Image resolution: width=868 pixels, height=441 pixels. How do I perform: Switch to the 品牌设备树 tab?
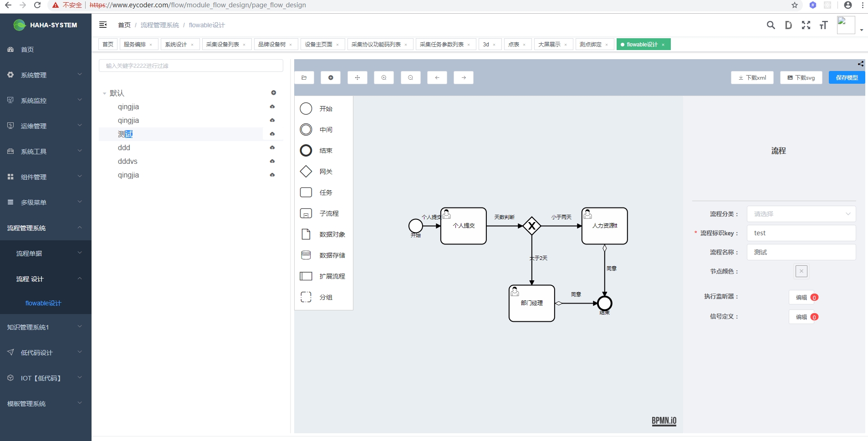pos(276,44)
